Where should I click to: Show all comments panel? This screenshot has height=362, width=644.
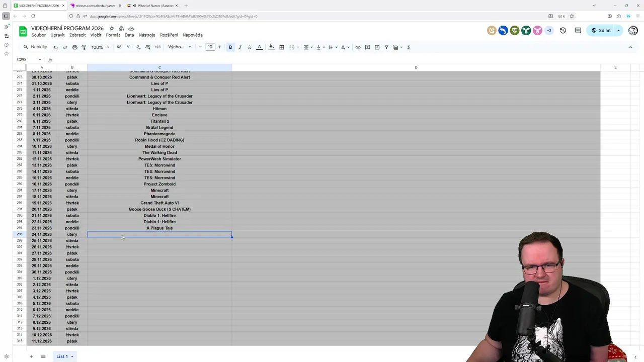tap(578, 31)
